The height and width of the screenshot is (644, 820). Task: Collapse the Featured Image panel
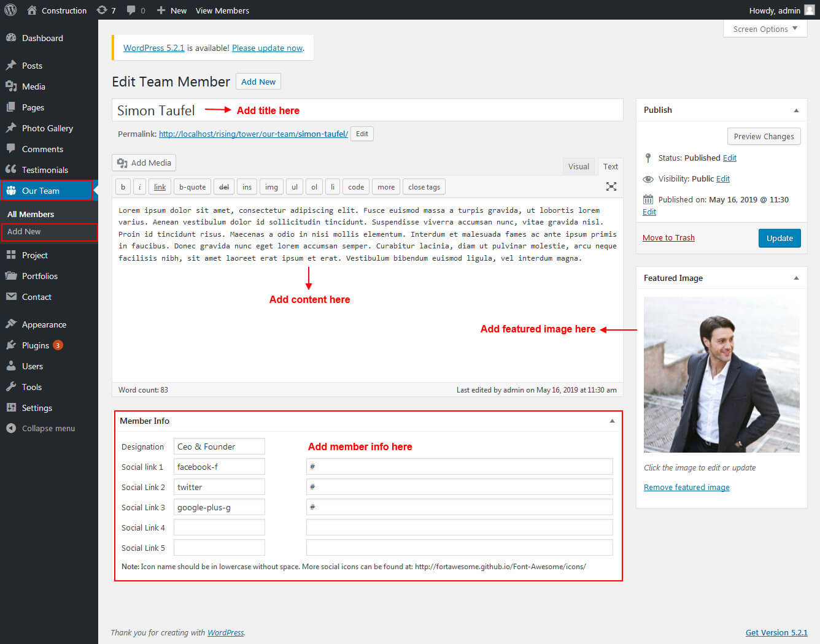pos(796,278)
